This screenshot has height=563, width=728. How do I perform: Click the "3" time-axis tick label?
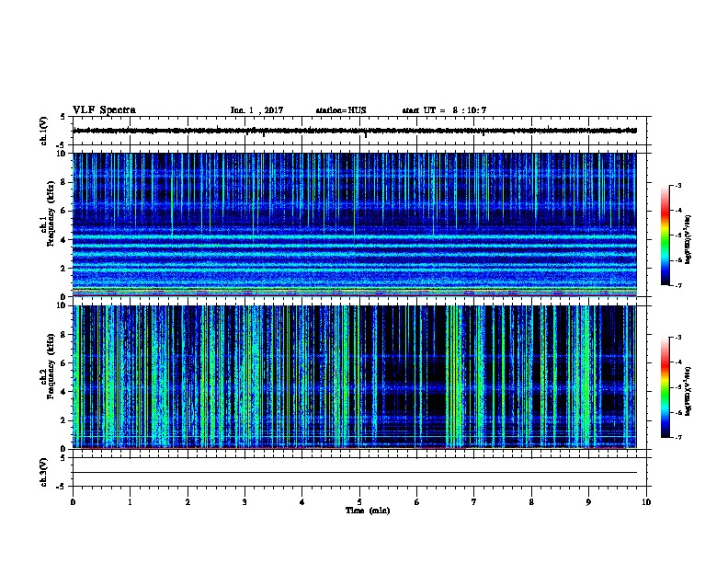tap(245, 502)
